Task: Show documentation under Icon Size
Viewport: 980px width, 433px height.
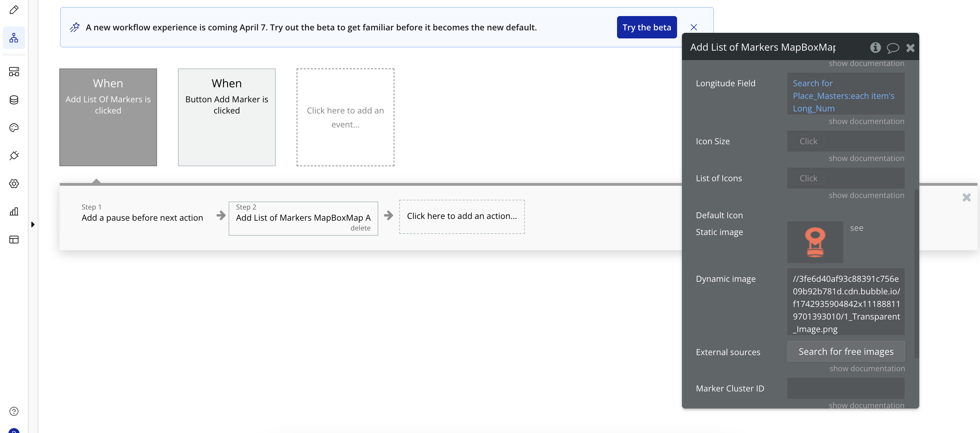Action: point(866,158)
